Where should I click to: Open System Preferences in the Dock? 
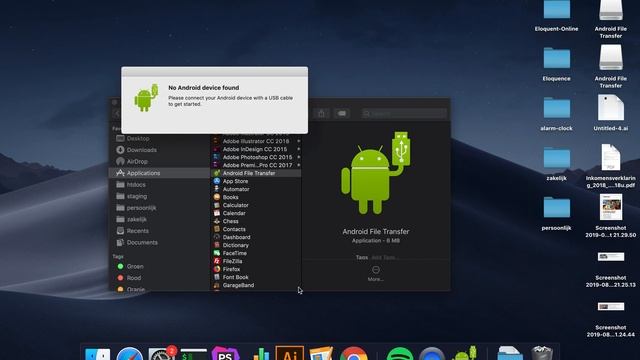pos(162,354)
